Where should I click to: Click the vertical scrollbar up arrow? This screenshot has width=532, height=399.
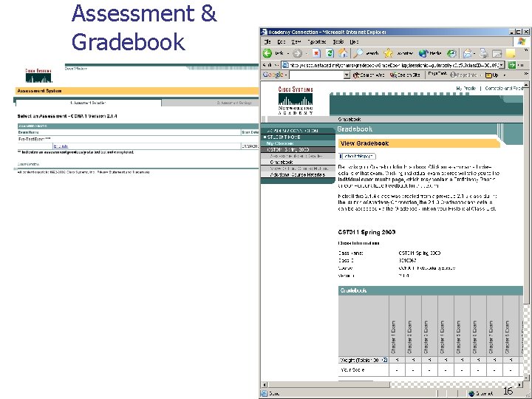tap(526, 84)
